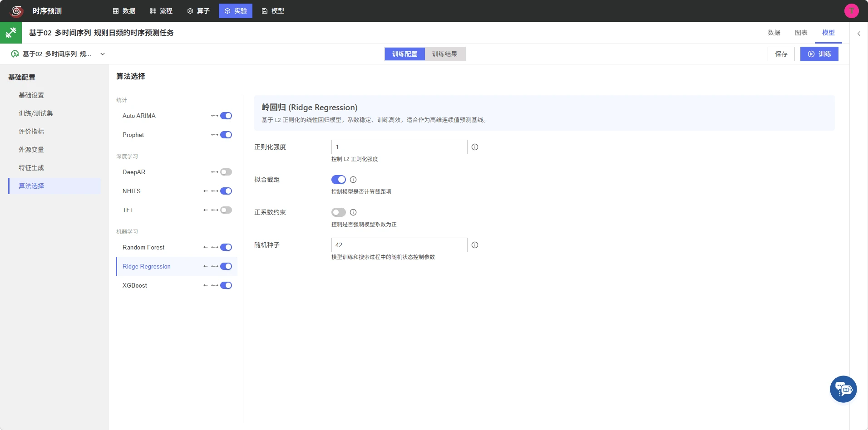Viewport: 868px width, 430px height.
Task: Switch to the 训练结果 tab
Action: coord(445,54)
